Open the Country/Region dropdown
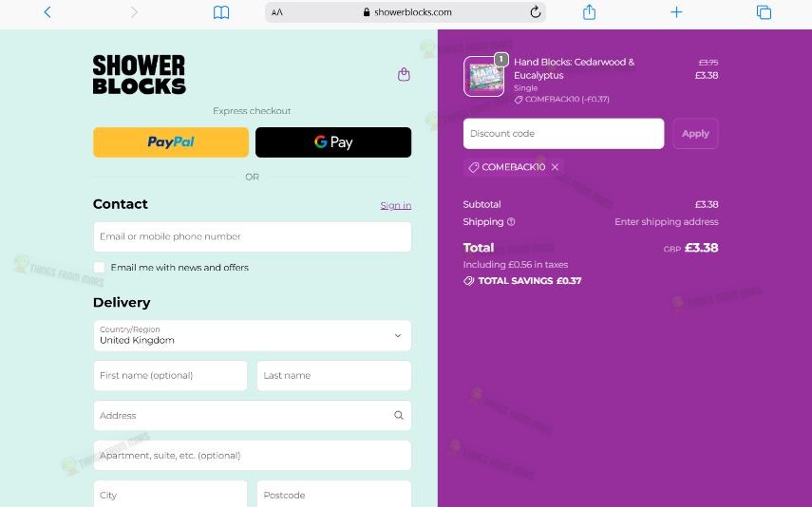This screenshot has width=812, height=507. click(x=253, y=335)
